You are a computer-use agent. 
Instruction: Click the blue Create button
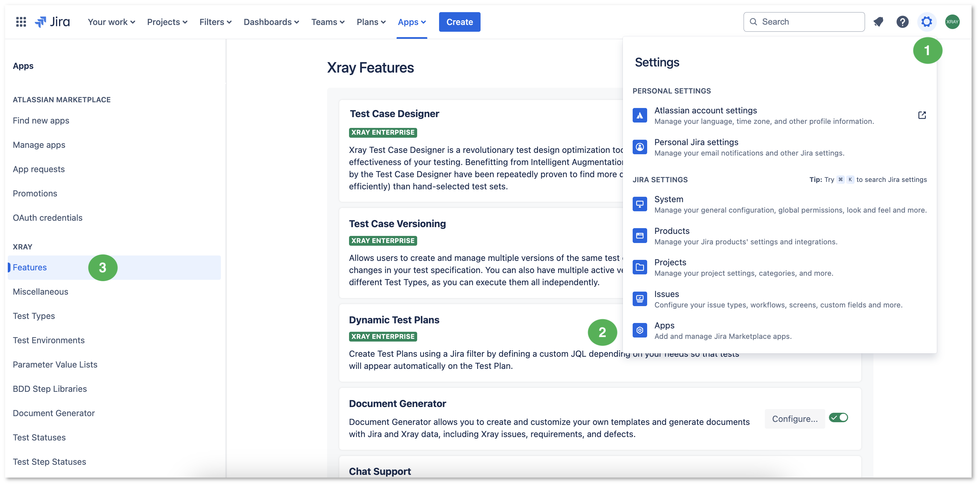point(460,22)
